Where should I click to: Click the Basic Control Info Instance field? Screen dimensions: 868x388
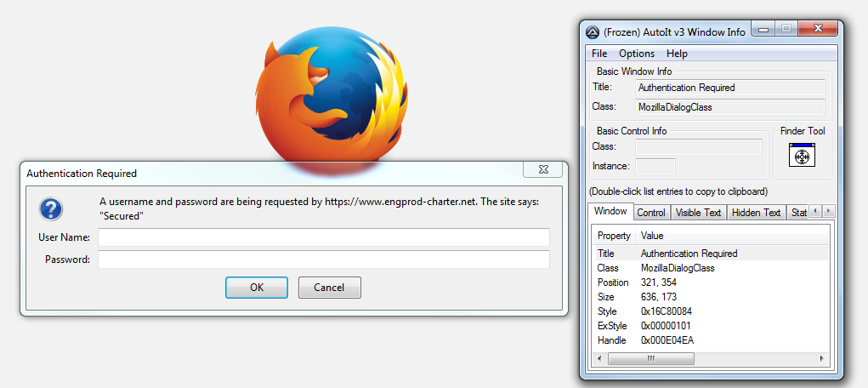(655, 166)
